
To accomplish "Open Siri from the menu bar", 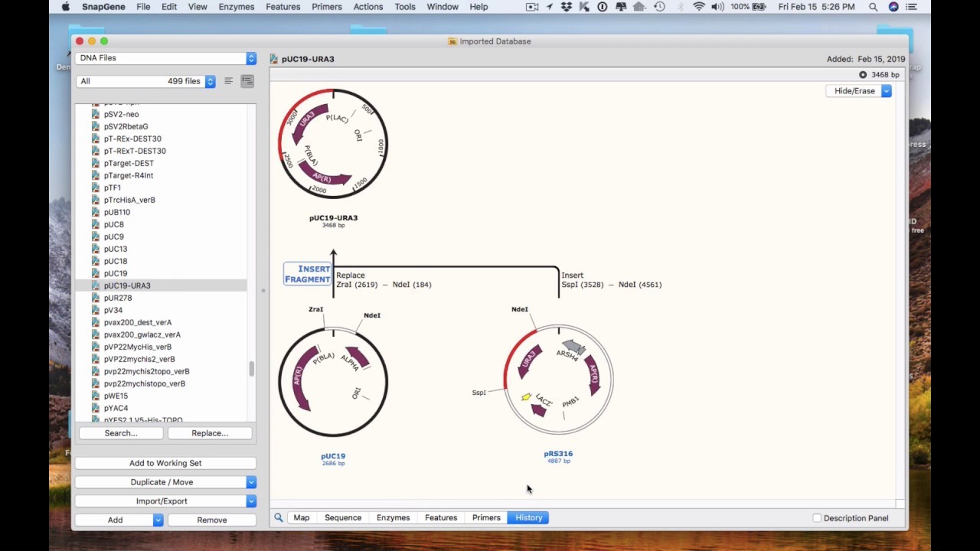I will pyautogui.click(x=893, y=7).
